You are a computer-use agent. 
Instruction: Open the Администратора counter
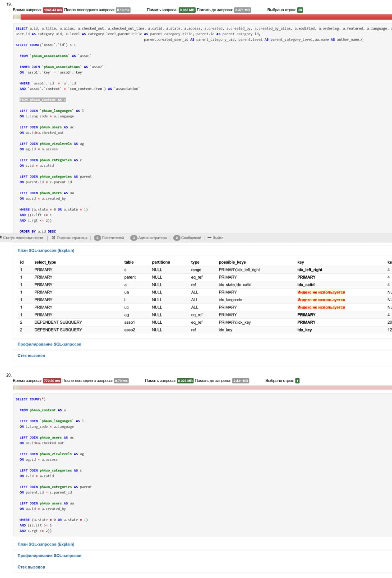tap(152, 238)
